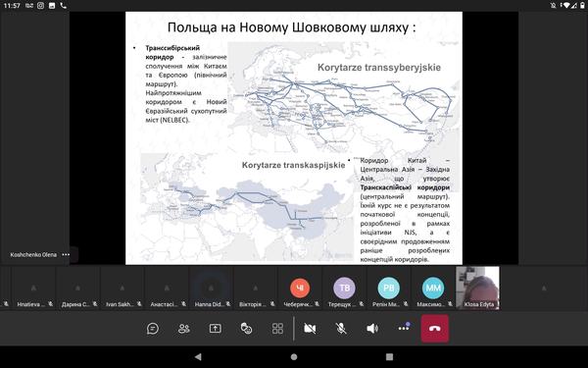
Task: Toggle the microphone mute button
Action: tap(341, 329)
